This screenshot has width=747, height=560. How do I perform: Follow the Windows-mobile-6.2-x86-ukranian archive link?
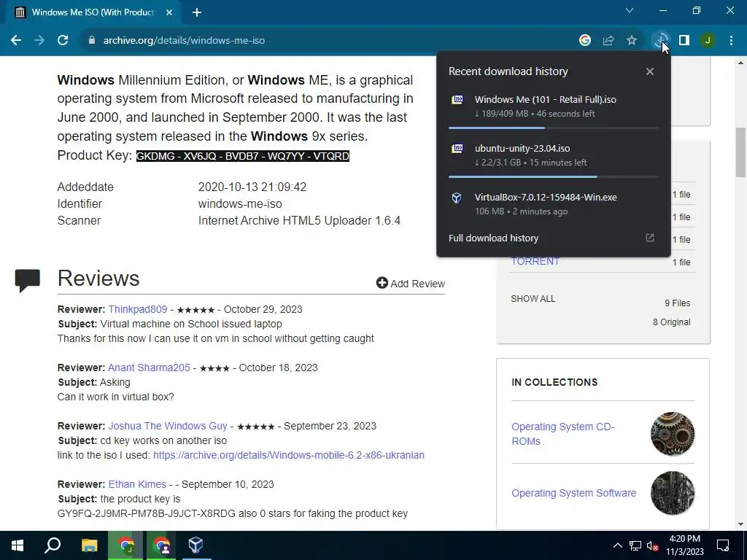(x=289, y=455)
